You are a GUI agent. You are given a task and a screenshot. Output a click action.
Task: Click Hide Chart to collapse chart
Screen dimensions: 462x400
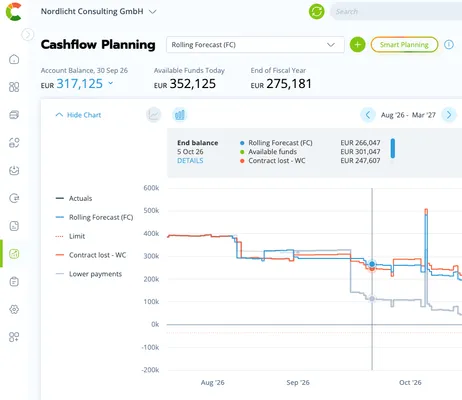(x=78, y=115)
